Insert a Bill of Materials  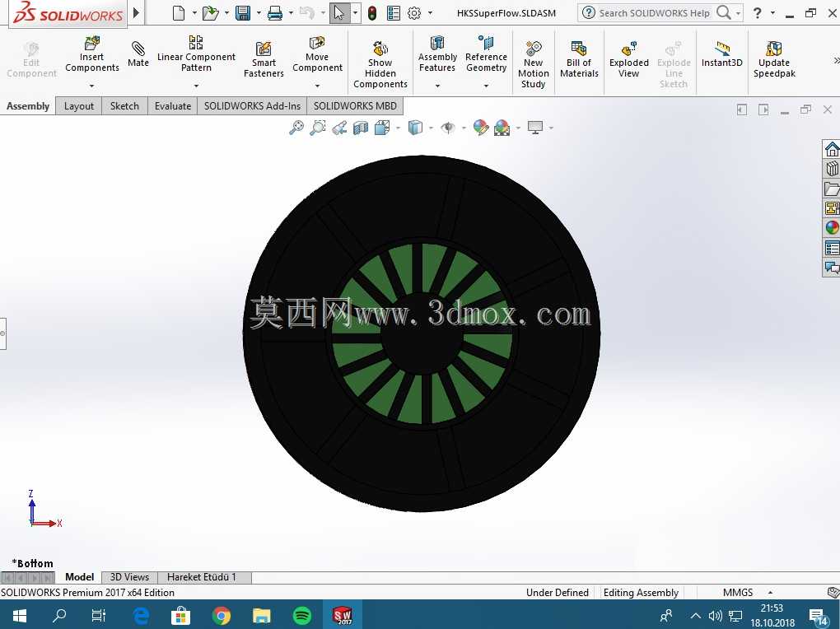(x=579, y=59)
